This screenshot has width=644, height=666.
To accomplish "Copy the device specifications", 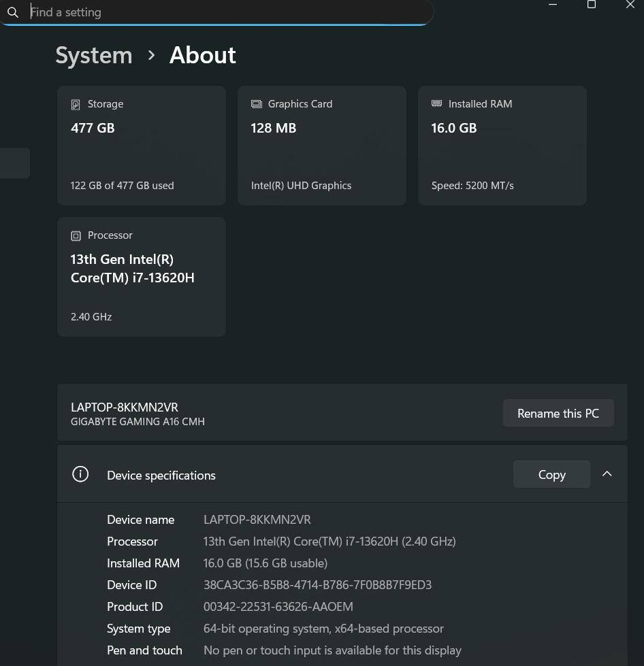I will tap(551, 474).
